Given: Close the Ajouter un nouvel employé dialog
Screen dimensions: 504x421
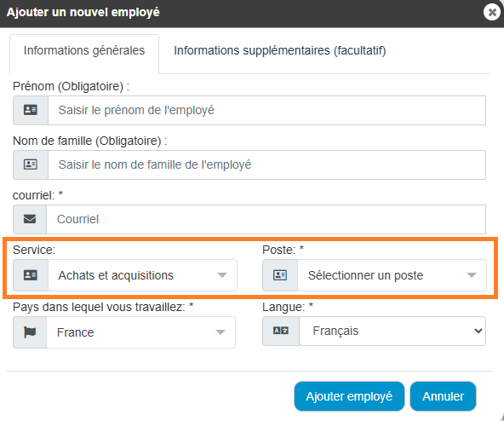Looking at the screenshot, I should [492, 12].
